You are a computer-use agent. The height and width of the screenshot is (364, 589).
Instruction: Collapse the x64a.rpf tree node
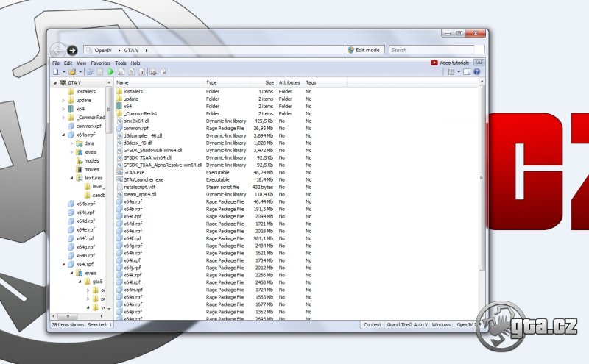click(x=63, y=135)
